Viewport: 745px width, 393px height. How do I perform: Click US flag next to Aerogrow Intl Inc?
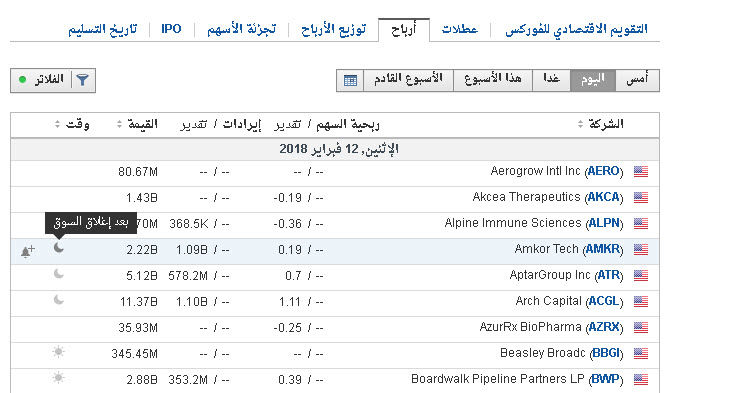[x=641, y=172]
